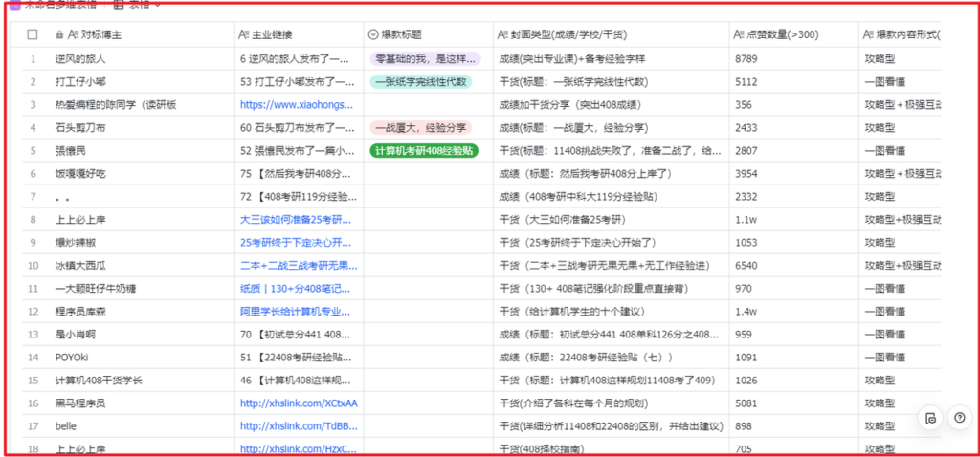Click the text-type icon of 点赞数量 column

(738, 34)
